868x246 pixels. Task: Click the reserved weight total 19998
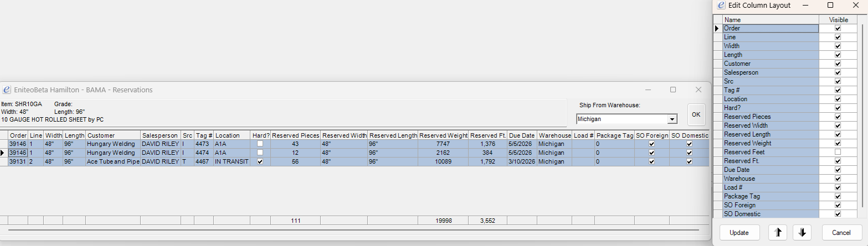[444, 221]
